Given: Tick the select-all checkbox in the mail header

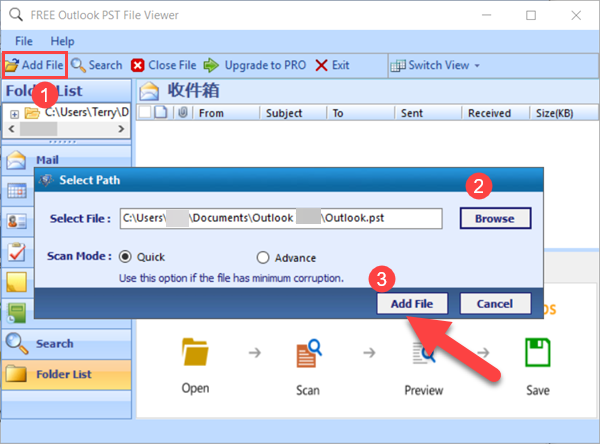Looking at the screenshot, I should (x=145, y=113).
